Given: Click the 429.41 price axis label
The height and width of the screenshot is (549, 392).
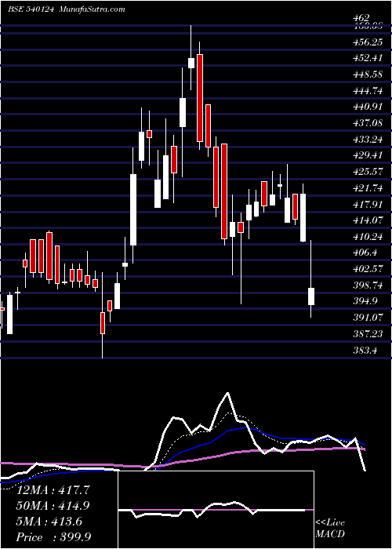Looking at the screenshot, I should (368, 155).
